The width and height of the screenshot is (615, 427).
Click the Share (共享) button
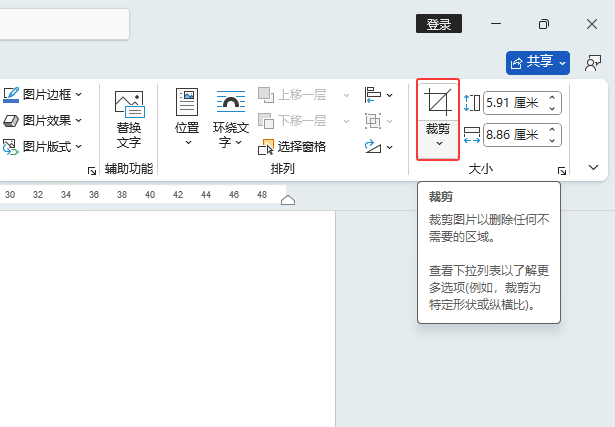538,63
